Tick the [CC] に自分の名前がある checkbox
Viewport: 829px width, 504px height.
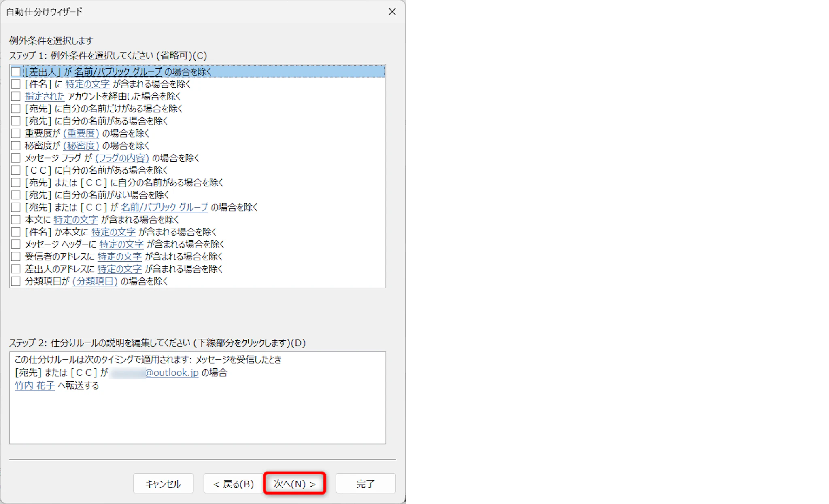(x=16, y=170)
